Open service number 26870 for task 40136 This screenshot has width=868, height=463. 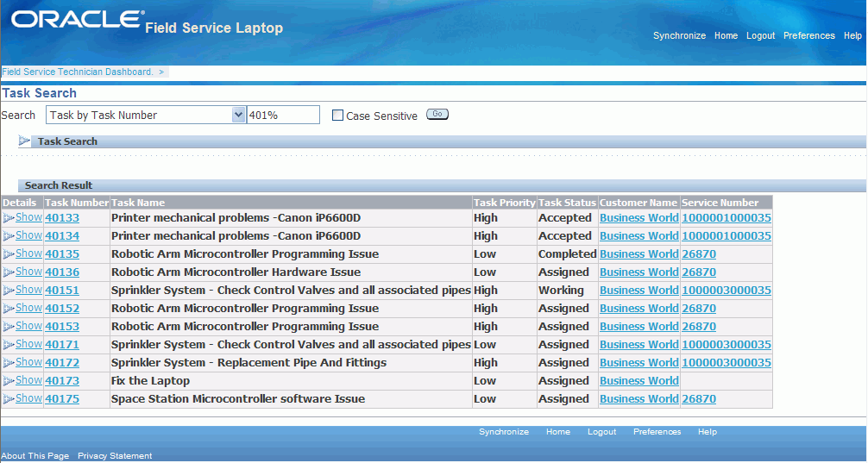click(x=699, y=272)
